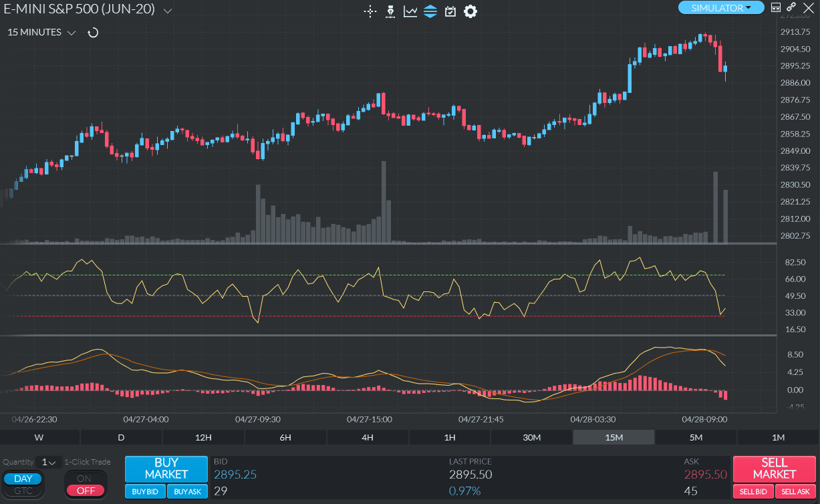The height and width of the screenshot is (504, 820).
Task: Open the drawing tools icon
Action: [390, 11]
